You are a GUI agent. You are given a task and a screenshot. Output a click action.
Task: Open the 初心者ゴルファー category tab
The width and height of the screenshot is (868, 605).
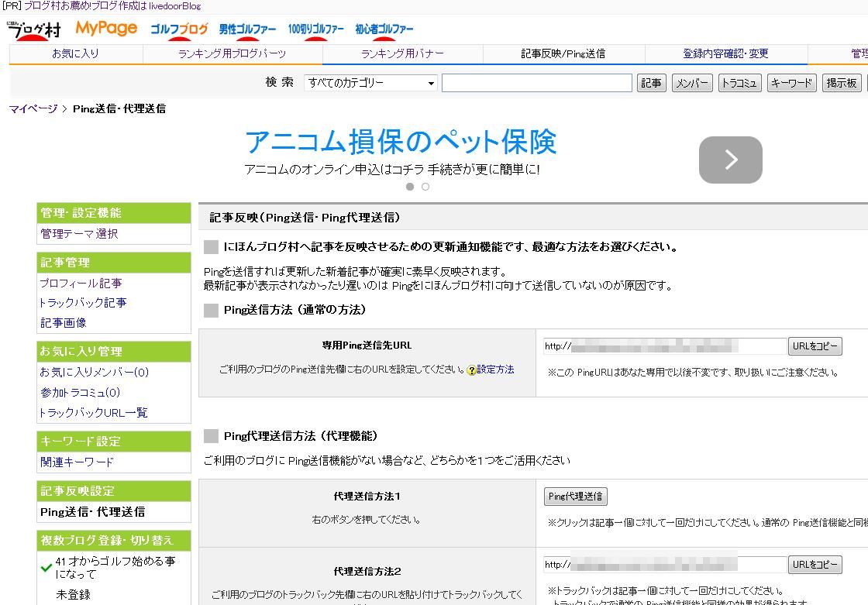coord(384,29)
